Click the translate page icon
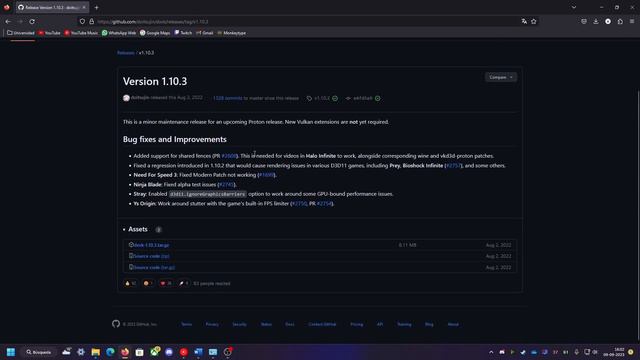 click(524, 21)
